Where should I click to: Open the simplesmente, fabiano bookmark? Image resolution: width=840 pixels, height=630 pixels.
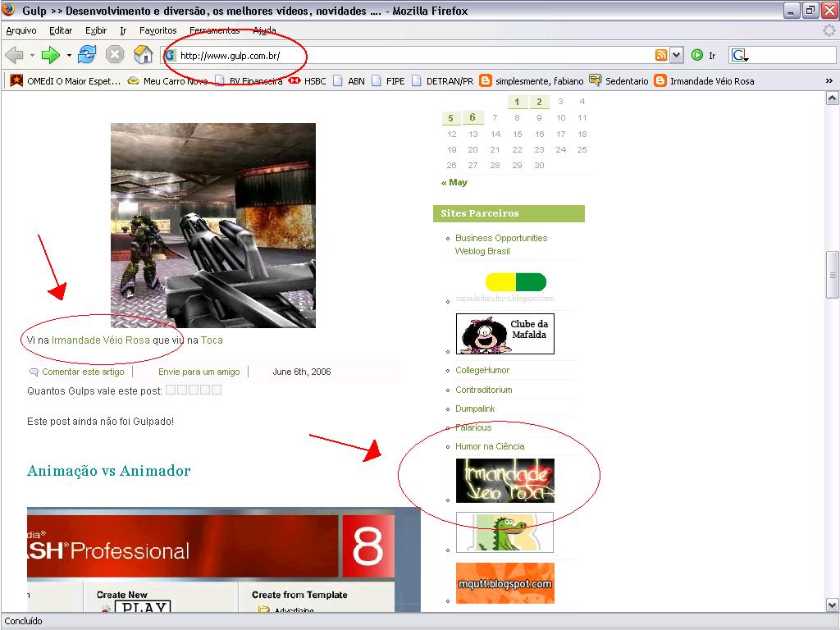(x=532, y=81)
